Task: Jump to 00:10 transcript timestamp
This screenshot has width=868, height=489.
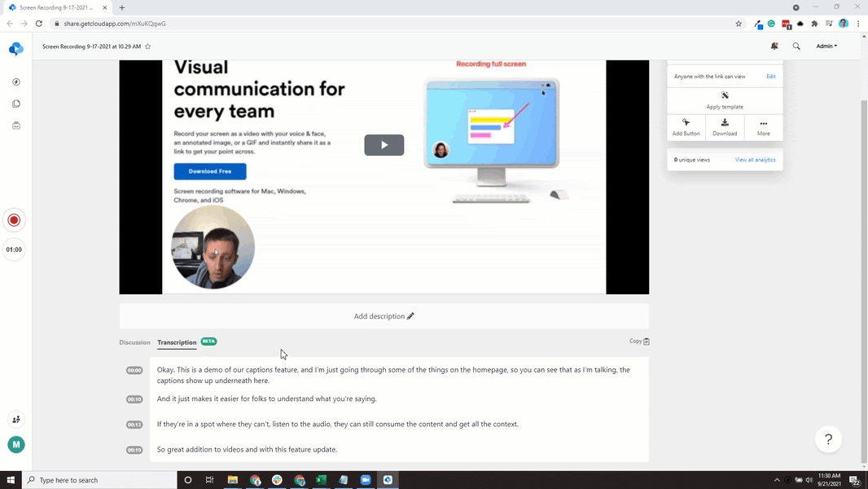Action: tap(134, 399)
